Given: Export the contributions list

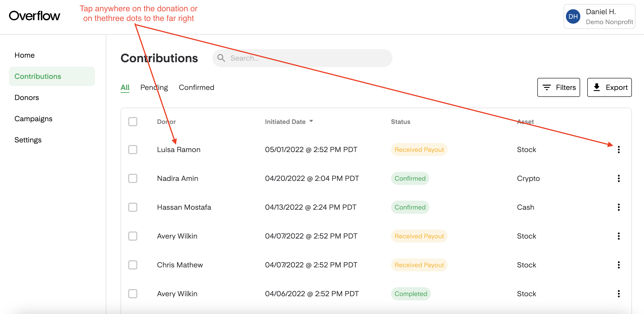Looking at the screenshot, I should coord(609,87).
